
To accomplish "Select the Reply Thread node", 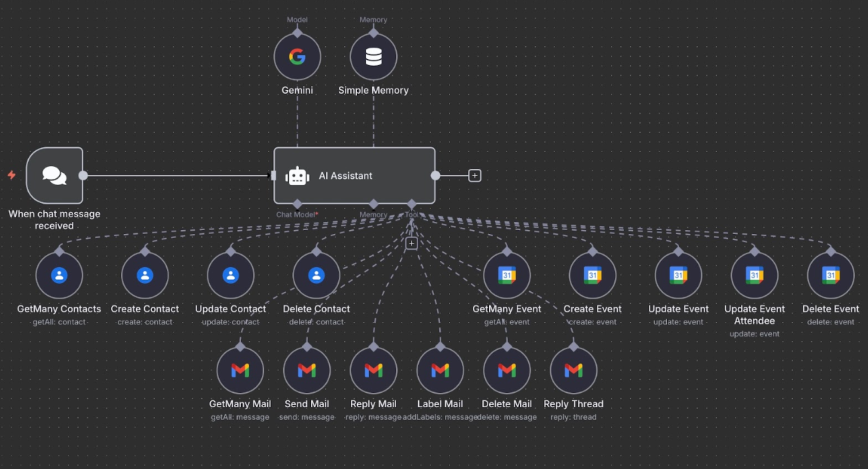I will click(x=573, y=370).
